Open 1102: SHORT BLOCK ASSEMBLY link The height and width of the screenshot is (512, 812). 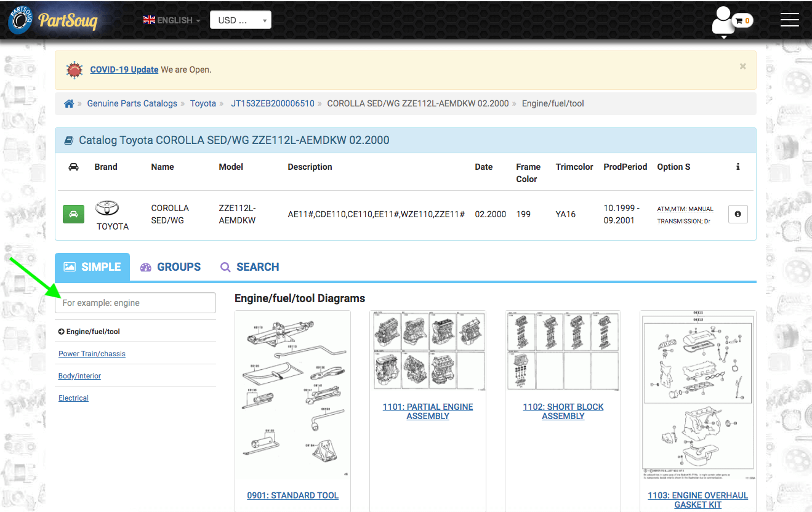pyautogui.click(x=563, y=412)
